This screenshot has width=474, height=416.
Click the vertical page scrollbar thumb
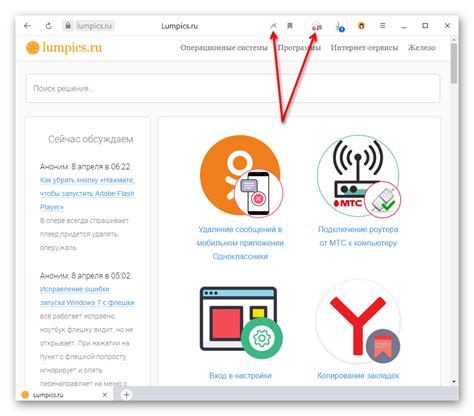tap(453, 63)
